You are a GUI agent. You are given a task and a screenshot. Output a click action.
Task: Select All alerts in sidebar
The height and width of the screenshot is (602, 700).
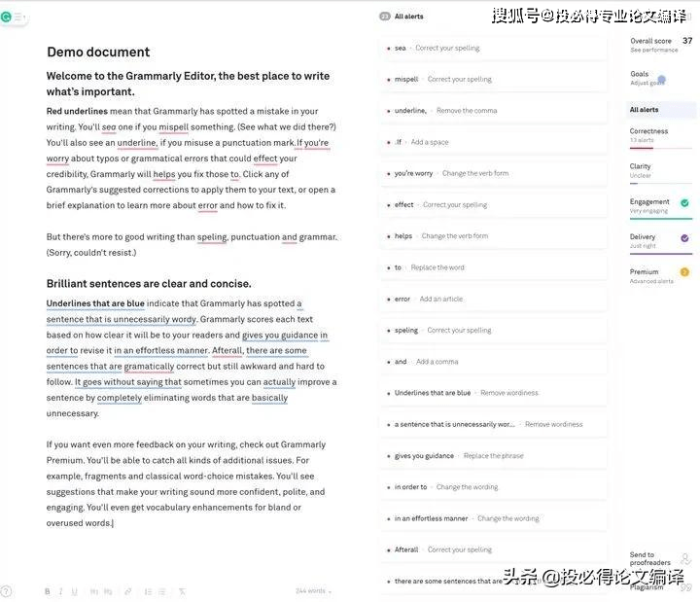[660, 110]
